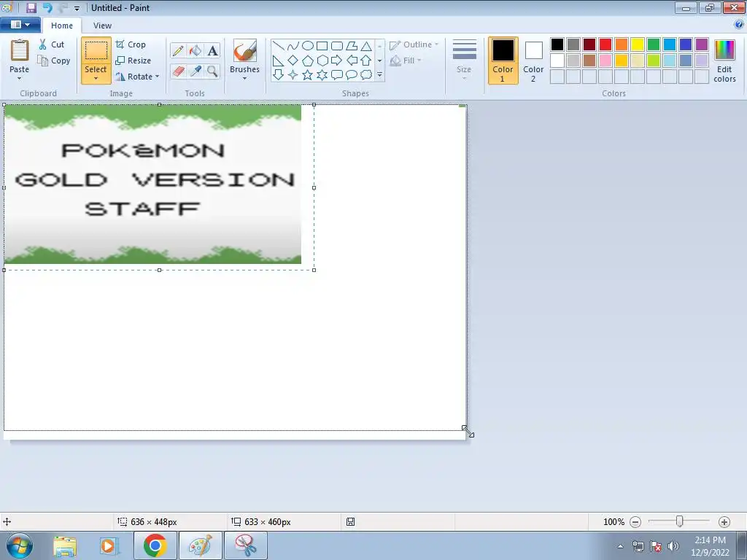
Task: Choose the Line shape
Action: 279,46
